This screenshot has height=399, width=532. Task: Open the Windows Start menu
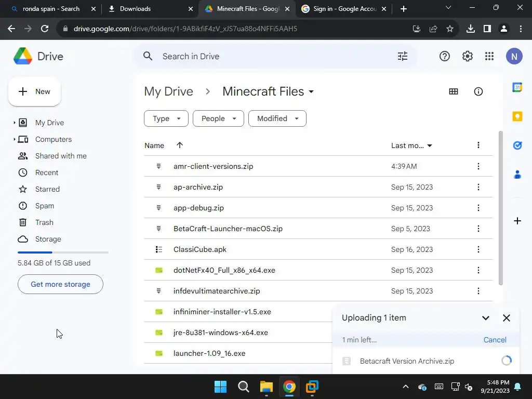(220, 387)
